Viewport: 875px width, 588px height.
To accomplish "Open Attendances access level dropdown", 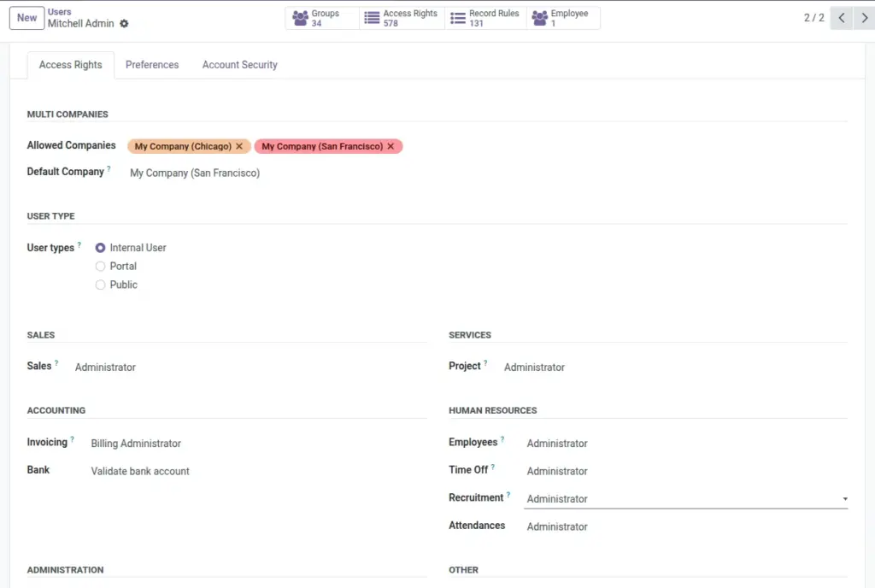I will click(686, 526).
